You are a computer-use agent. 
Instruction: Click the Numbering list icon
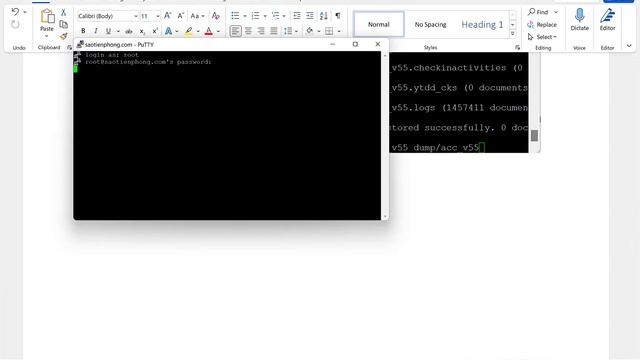(256, 16)
